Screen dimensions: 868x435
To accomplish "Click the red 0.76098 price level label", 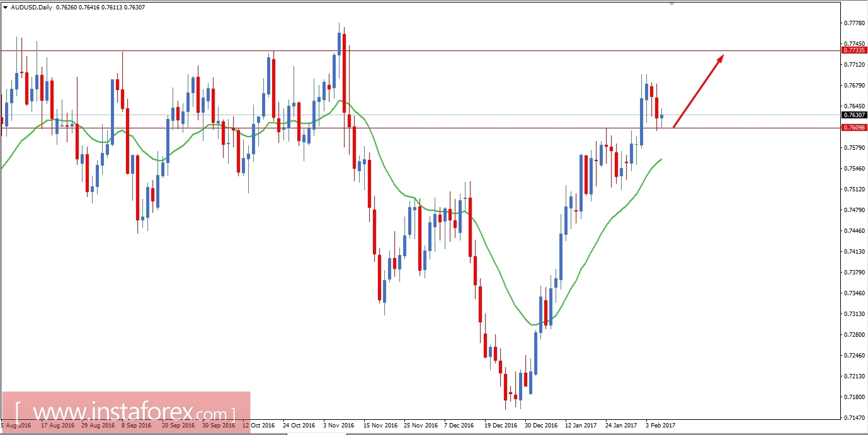I will [854, 127].
